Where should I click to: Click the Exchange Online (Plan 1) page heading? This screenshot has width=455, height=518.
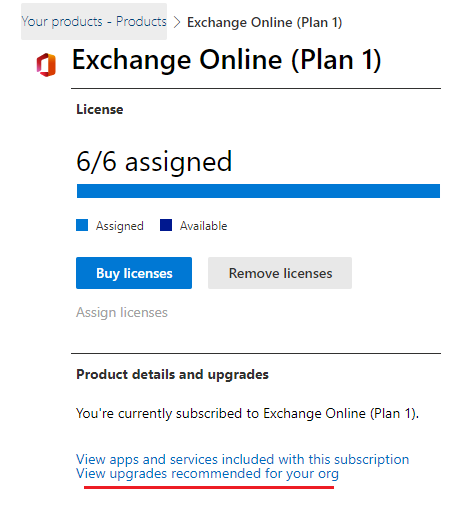click(226, 60)
